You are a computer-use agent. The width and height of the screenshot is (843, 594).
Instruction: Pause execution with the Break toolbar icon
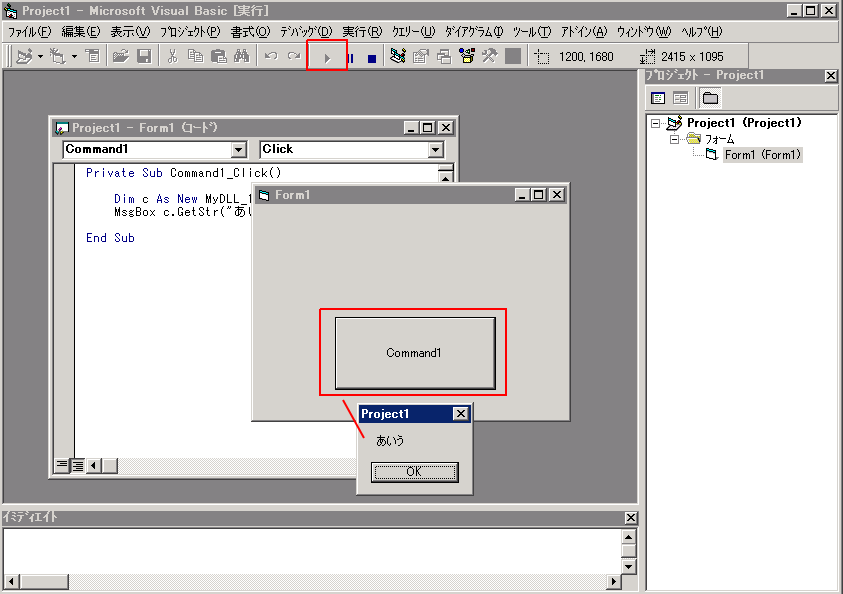pos(349,56)
